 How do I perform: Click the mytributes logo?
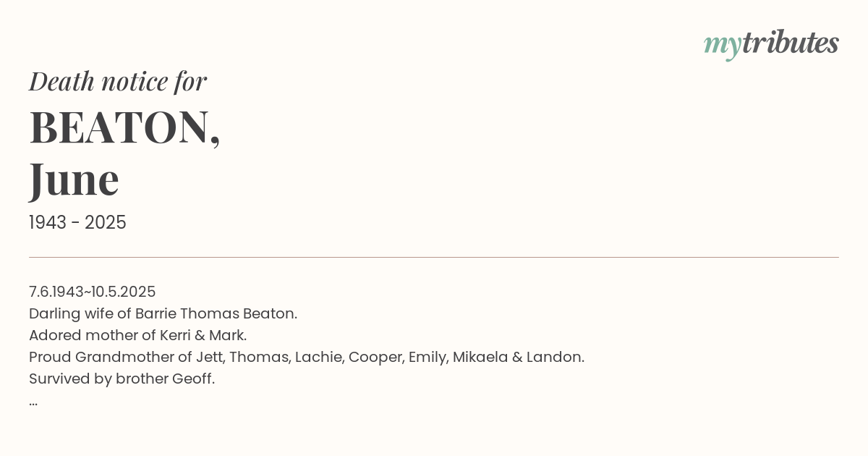click(x=771, y=44)
